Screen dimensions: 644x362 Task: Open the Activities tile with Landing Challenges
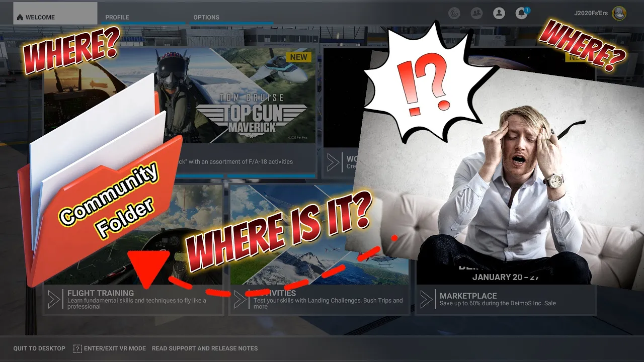coord(319,249)
